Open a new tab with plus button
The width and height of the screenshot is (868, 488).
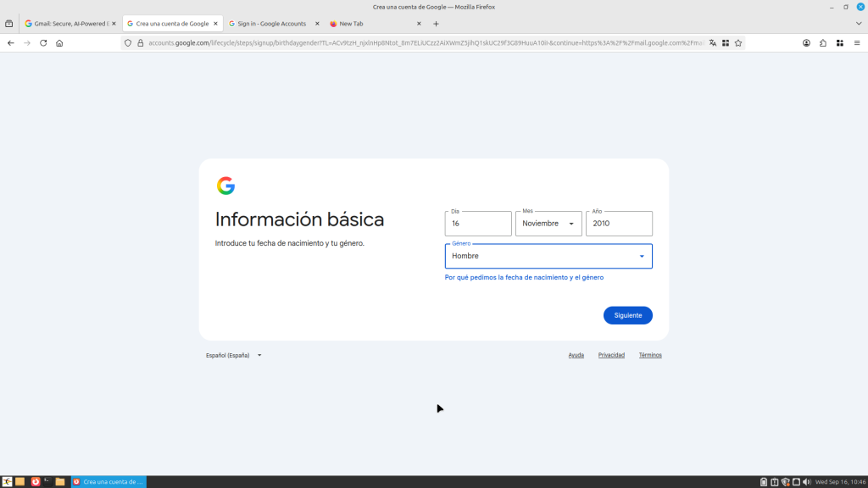tap(437, 24)
